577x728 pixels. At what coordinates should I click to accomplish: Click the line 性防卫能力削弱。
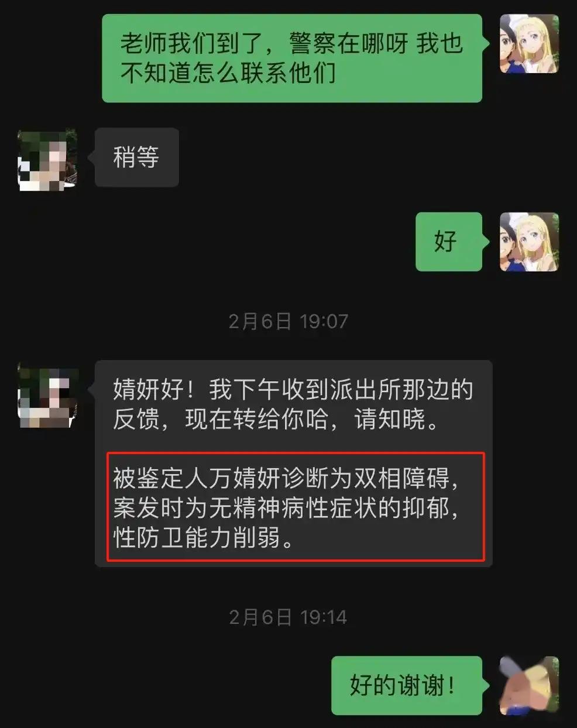coord(204,538)
